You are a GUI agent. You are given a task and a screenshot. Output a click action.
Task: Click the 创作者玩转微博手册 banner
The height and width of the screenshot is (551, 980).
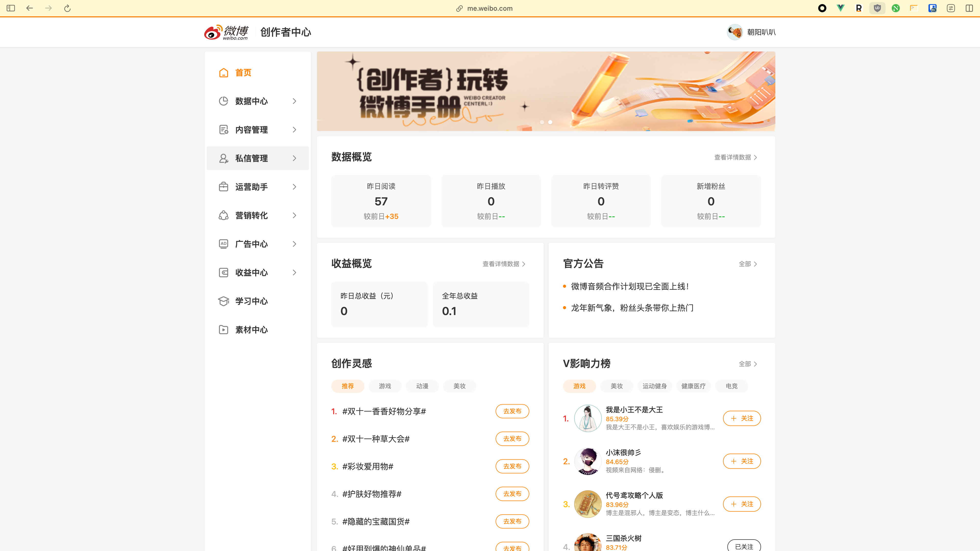(x=546, y=91)
